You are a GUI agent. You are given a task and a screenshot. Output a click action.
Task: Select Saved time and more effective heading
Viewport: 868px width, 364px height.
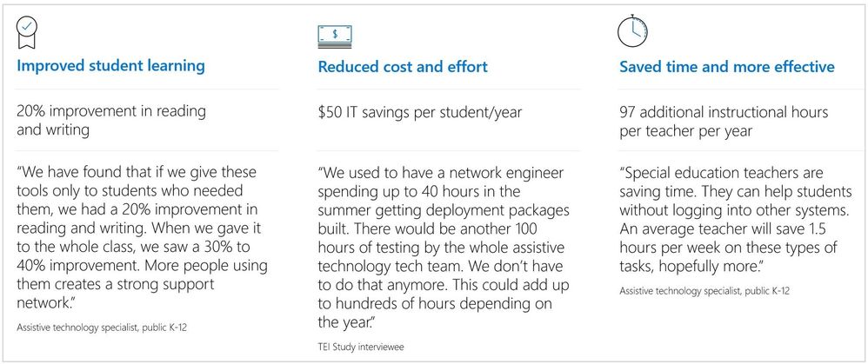point(727,67)
